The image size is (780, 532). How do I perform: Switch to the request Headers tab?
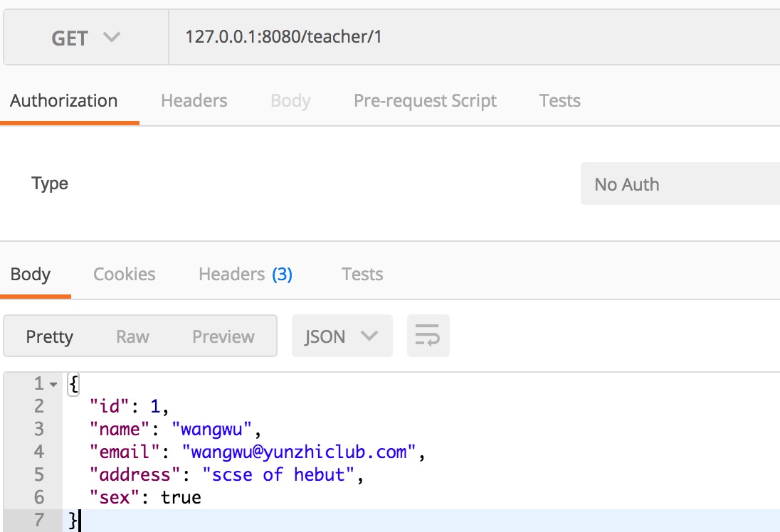(x=194, y=101)
